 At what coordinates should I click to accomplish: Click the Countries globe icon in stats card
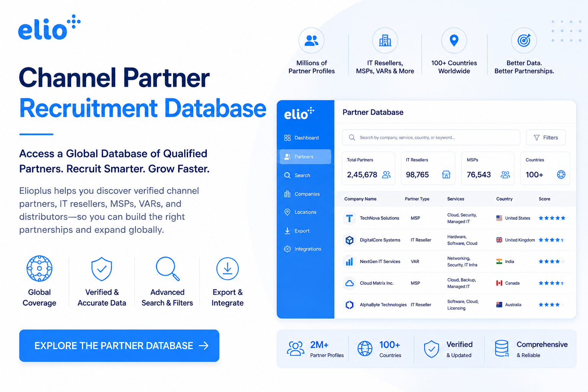point(561,175)
